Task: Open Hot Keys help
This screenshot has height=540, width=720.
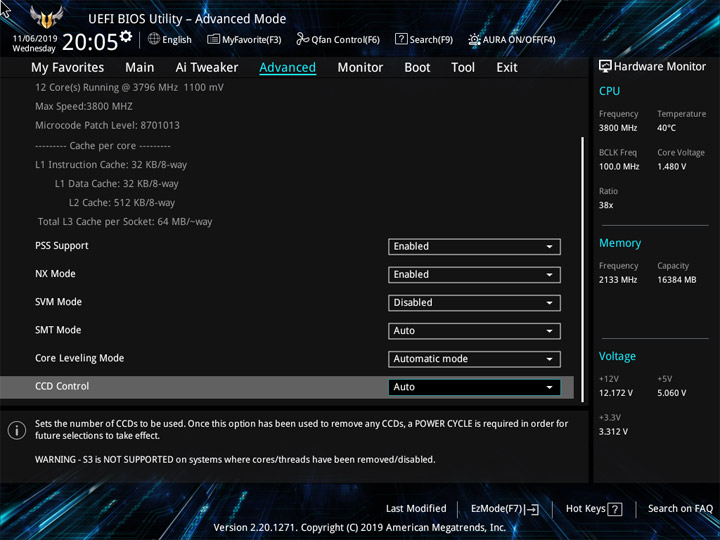Action: [594, 509]
